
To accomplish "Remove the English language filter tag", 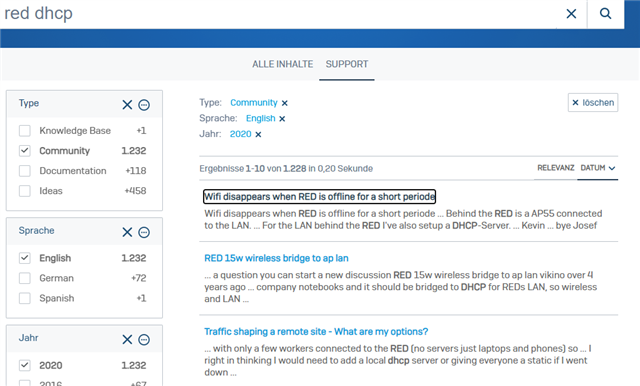I will coord(282,119).
